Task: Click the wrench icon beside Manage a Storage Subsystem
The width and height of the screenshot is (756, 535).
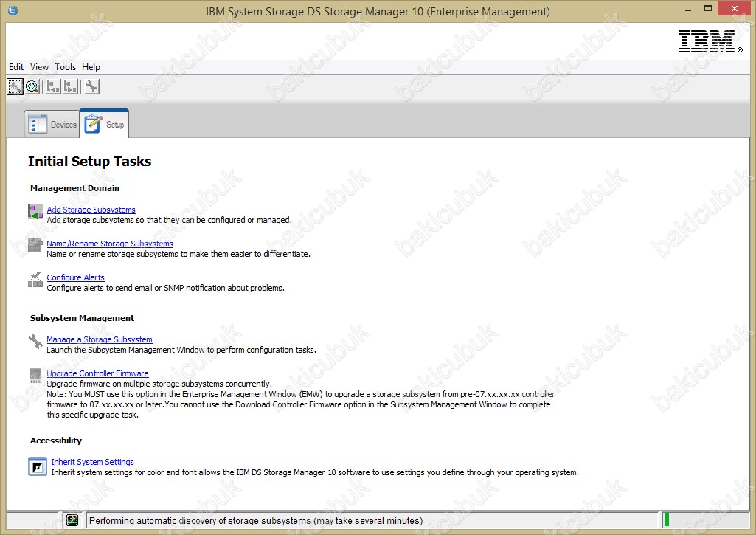Action: click(x=35, y=341)
